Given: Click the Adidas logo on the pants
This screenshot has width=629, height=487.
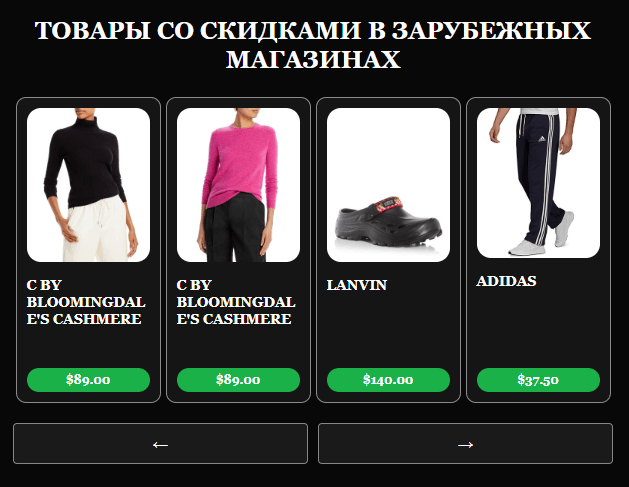Looking at the screenshot, I should pos(542,139).
